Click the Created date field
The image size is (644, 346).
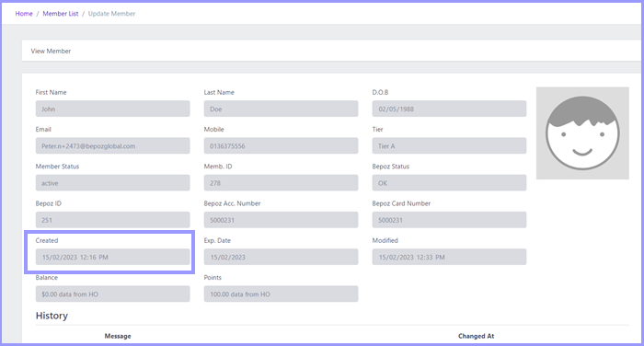coord(112,257)
